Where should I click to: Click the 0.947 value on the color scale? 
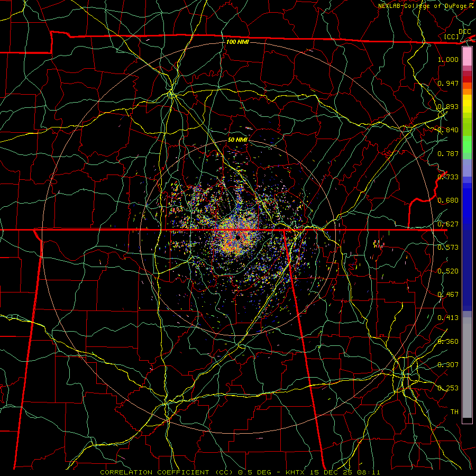(448, 83)
